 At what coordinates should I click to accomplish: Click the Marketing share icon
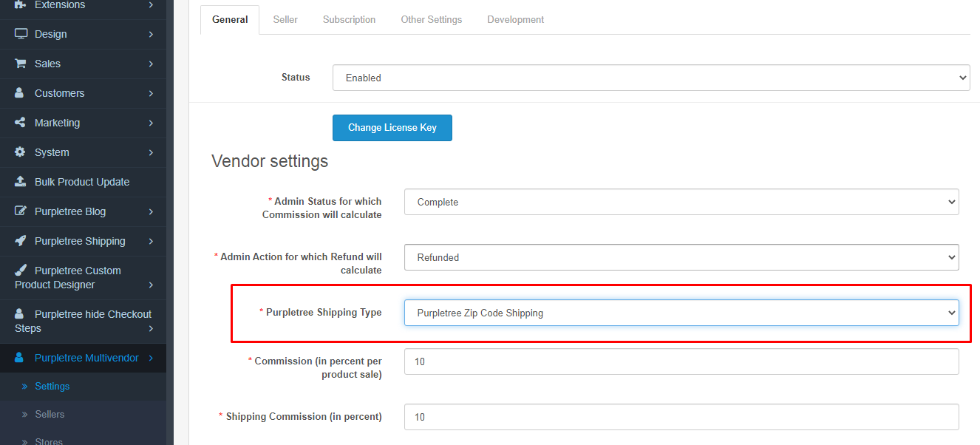(21, 123)
